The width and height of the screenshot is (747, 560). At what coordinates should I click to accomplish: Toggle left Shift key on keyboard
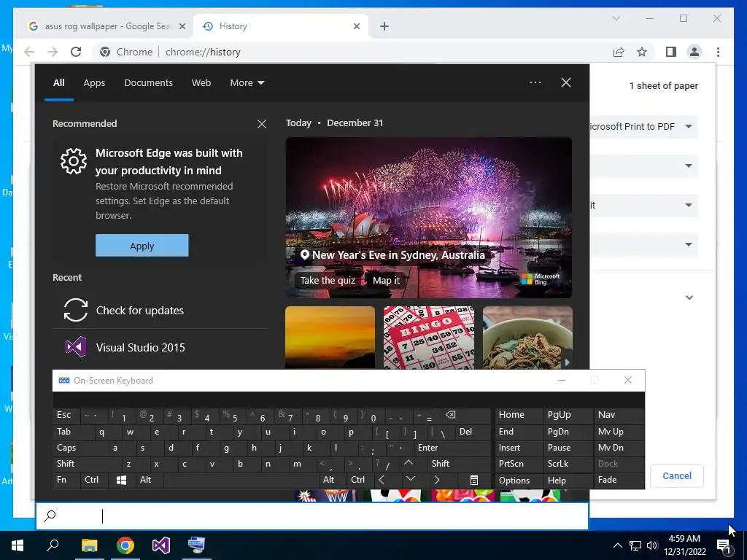(87, 464)
